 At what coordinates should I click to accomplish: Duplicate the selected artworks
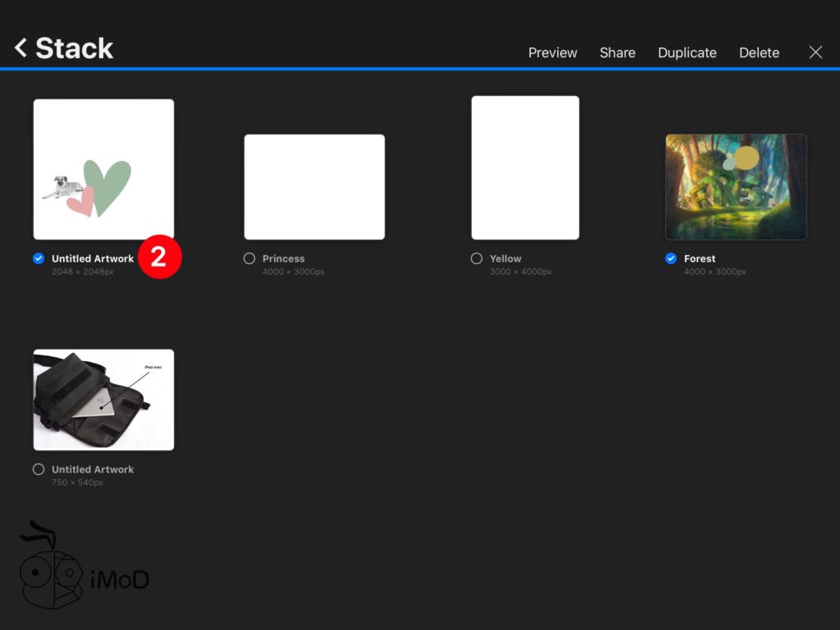click(687, 52)
